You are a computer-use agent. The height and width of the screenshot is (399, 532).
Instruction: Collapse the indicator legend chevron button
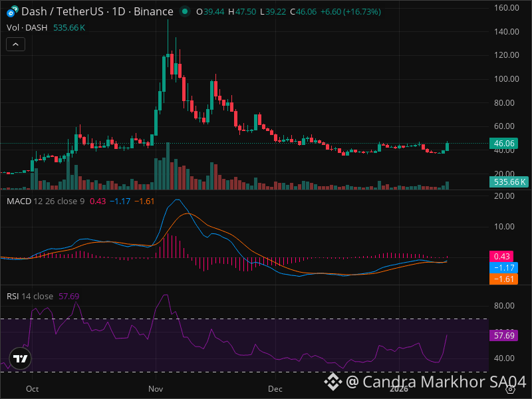coord(15,45)
